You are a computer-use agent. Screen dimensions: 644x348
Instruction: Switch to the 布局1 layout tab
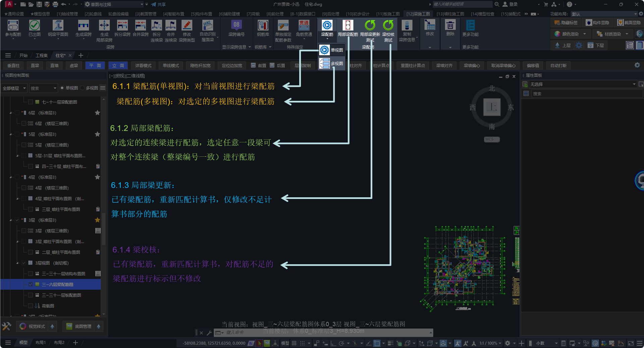coord(41,343)
